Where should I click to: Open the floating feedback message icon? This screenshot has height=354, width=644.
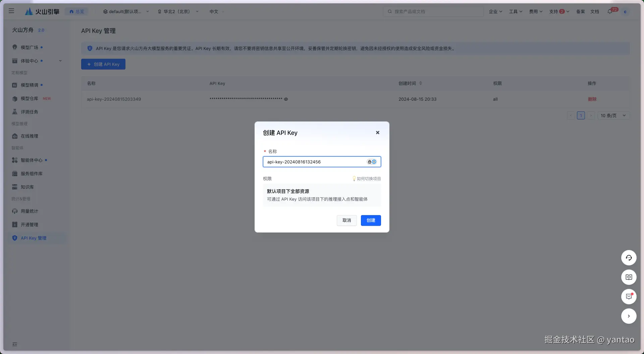click(x=629, y=297)
